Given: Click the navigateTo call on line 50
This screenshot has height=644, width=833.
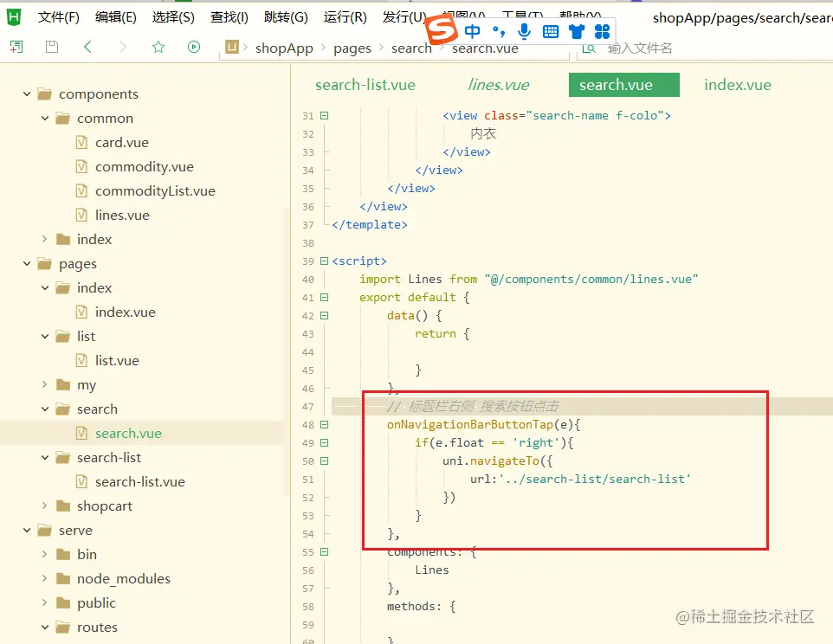Looking at the screenshot, I should coord(505,460).
